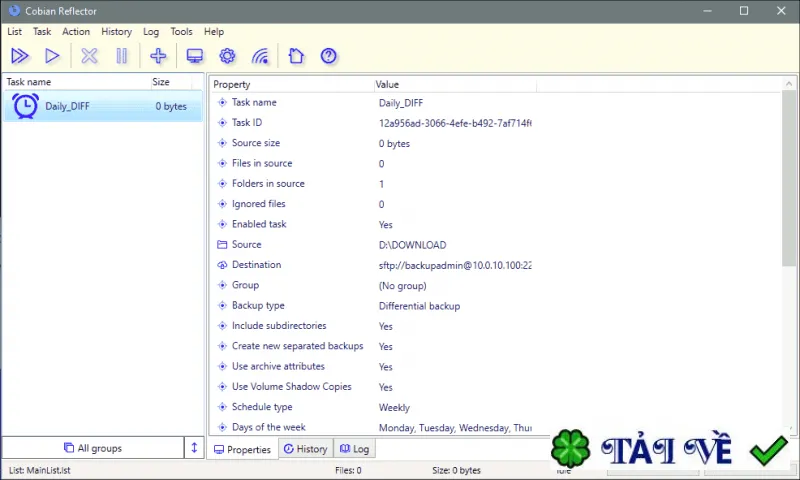Close the Cobian Reflector window
The width and height of the screenshot is (800, 480).
781,11
